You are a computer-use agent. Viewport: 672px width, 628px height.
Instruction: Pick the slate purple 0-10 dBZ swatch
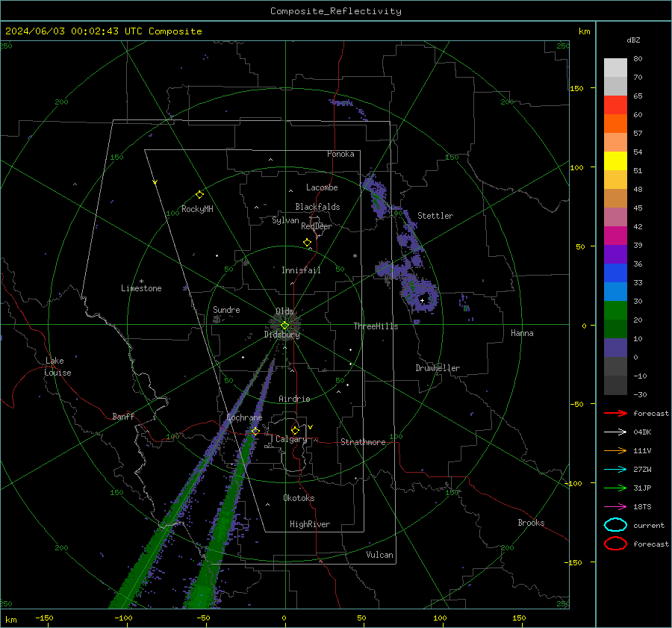(x=615, y=348)
